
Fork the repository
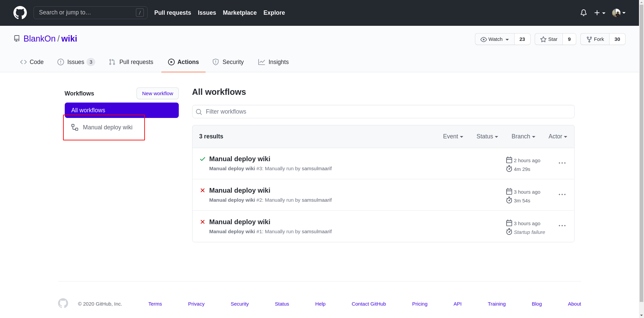(595, 39)
